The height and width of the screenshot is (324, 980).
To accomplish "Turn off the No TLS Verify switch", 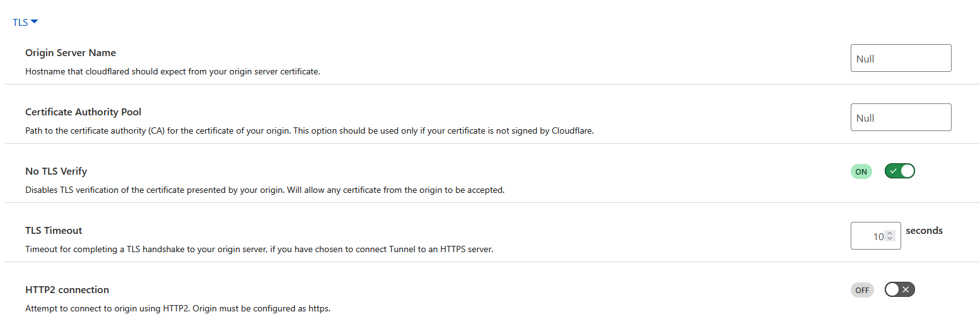I will [x=899, y=171].
